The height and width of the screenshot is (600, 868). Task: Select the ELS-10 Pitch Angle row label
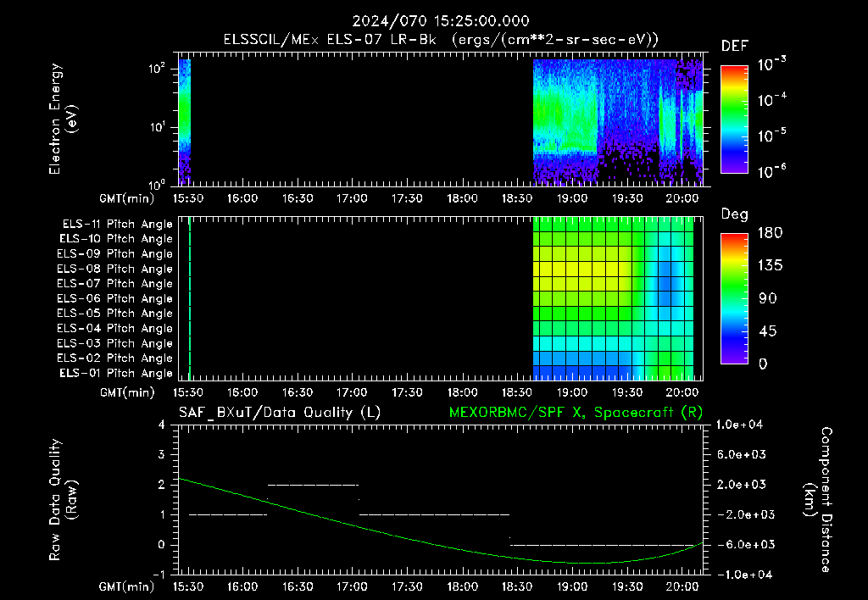tap(116, 239)
